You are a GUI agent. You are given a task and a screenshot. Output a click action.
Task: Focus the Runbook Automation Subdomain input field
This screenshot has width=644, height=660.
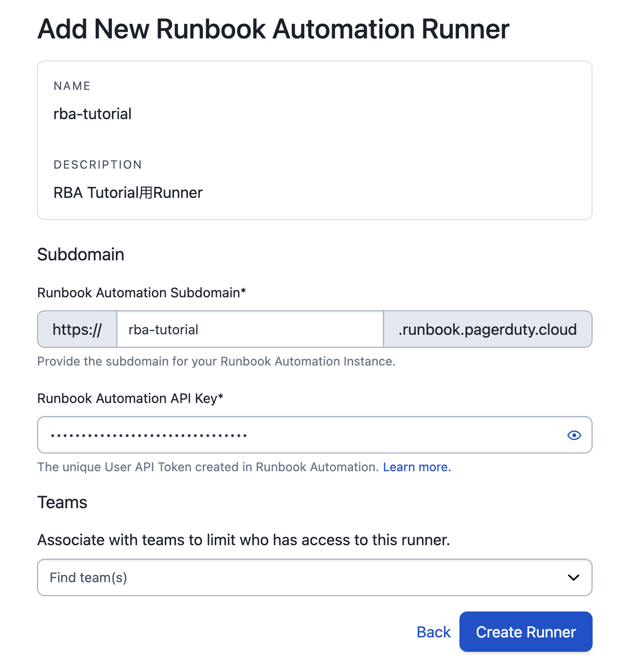pyautogui.click(x=250, y=329)
